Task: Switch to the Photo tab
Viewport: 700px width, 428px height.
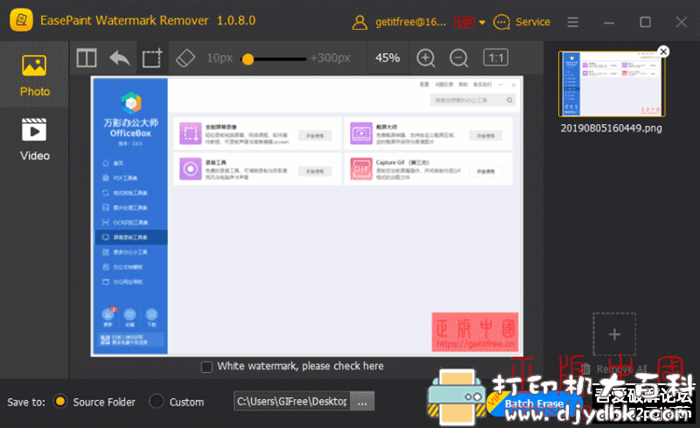Action: (x=34, y=75)
